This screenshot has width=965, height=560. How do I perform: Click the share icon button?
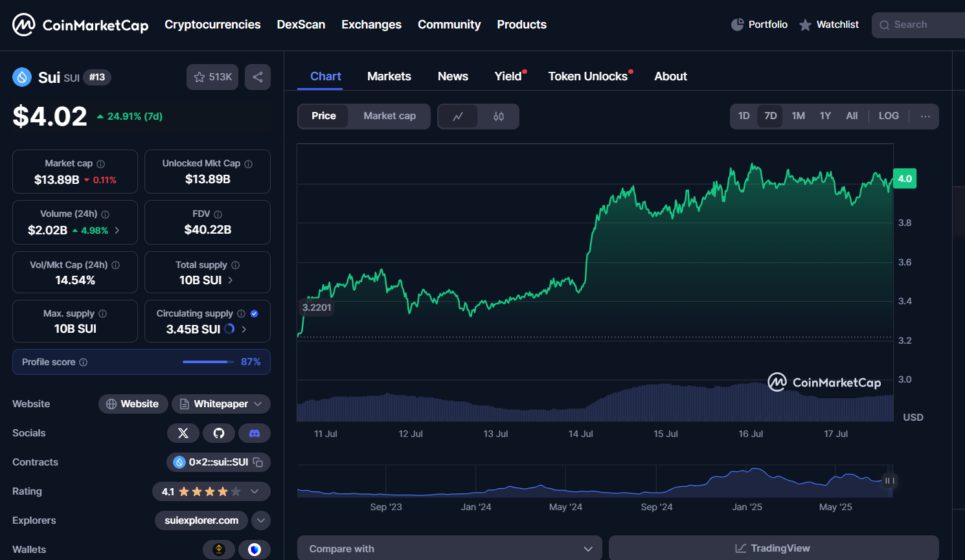click(258, 77)
